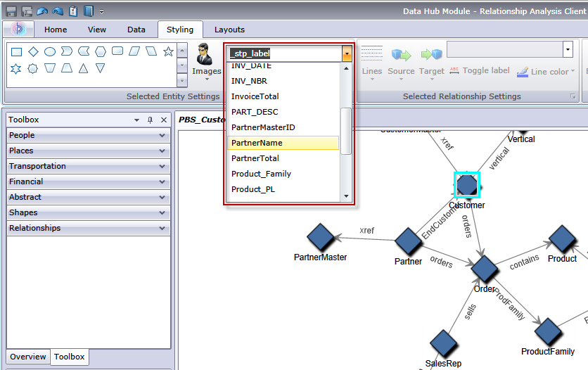The height and width of the screenshot is (370, 588).
Task: Select the ellipse shape
Action: point(50,52)
